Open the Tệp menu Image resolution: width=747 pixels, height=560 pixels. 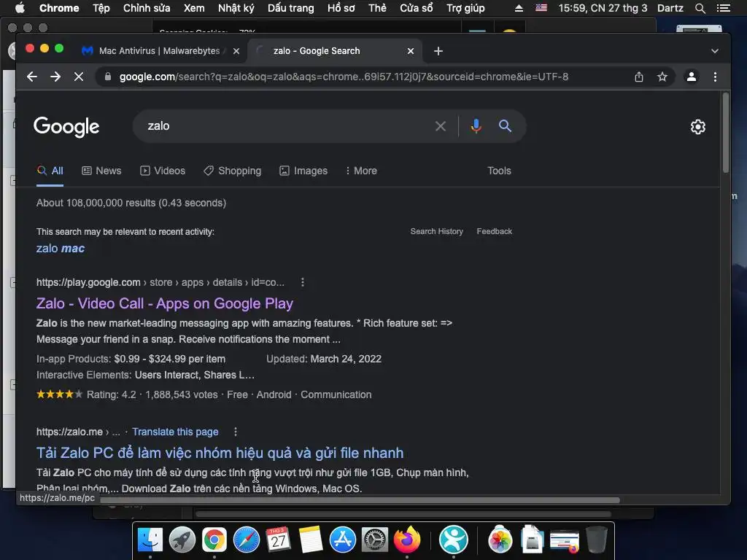pyautogui.click(x=101, y=8)
